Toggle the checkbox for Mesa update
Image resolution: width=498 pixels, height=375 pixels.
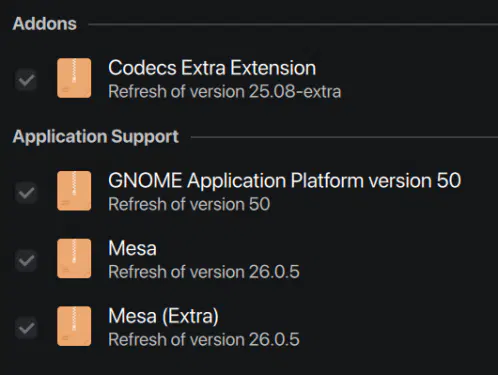[26, 260]
